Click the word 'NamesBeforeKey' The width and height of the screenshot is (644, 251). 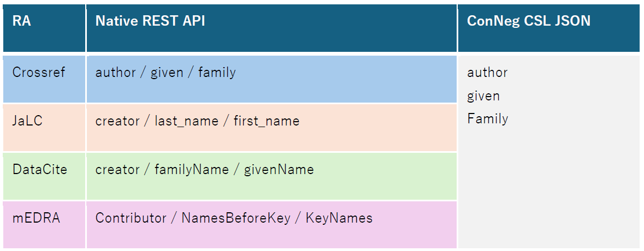235,218
